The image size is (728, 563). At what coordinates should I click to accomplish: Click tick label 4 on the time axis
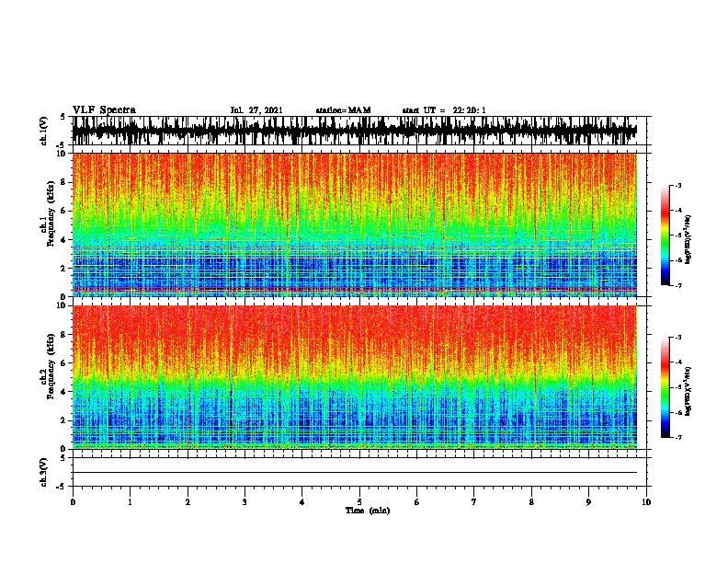pos(302,502)
